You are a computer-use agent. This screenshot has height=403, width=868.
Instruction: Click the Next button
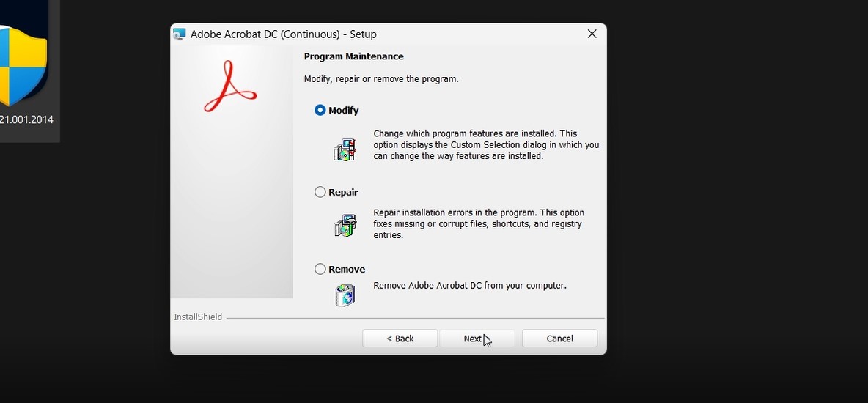(x=477, y=339)
